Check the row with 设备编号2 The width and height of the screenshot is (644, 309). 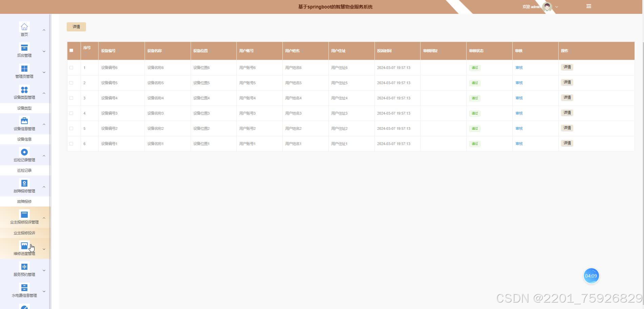coord(71,128)
